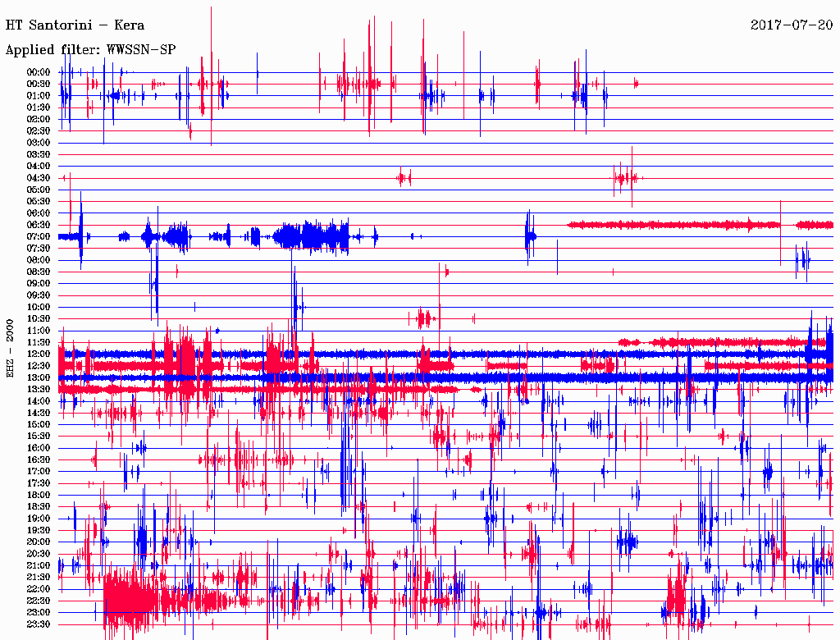Viewport: 840px width, 640px height.
Task: Select the date label '2017-07-20'
Action: click(792, 25)
